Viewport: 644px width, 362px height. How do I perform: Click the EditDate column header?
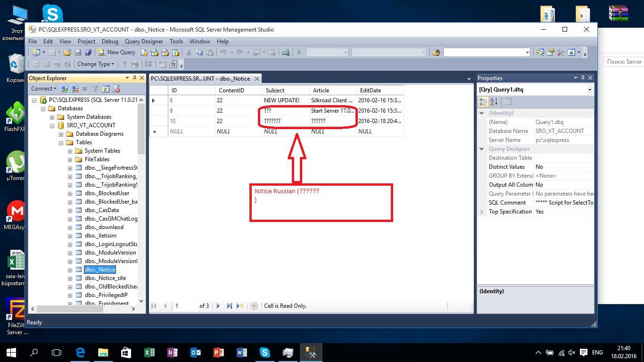click(x=380, y=90)
